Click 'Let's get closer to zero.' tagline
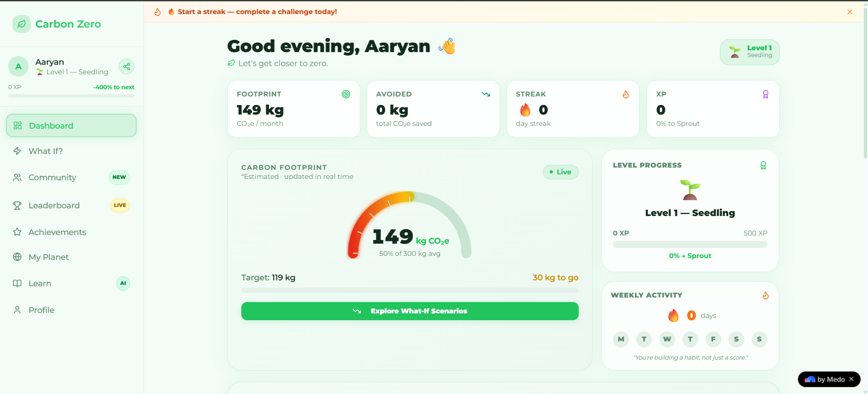The height and width of the screenshot is (394, 868). click(x=283, y=63)
